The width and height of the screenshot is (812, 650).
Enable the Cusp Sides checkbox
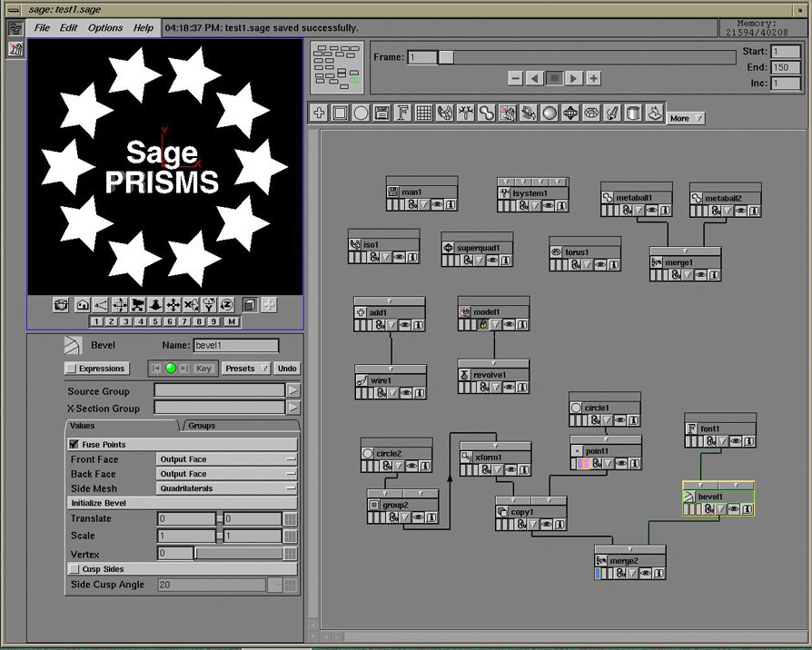74,568
